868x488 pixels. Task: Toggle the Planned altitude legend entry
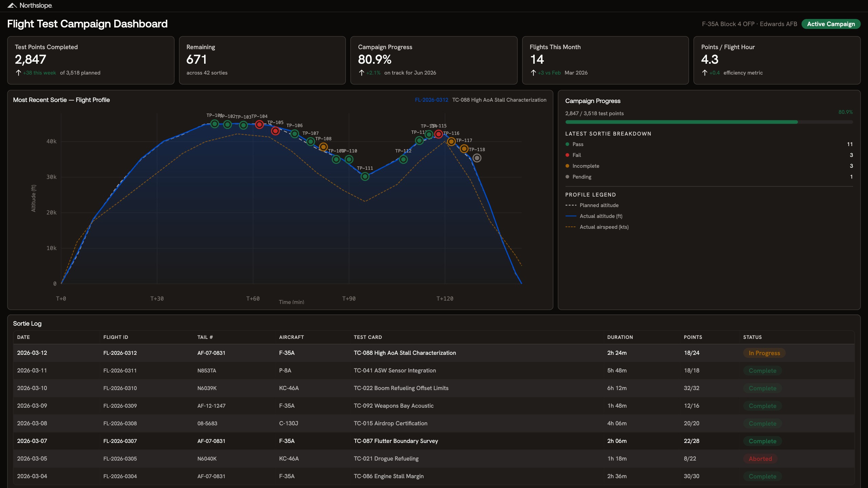point(599,205)
